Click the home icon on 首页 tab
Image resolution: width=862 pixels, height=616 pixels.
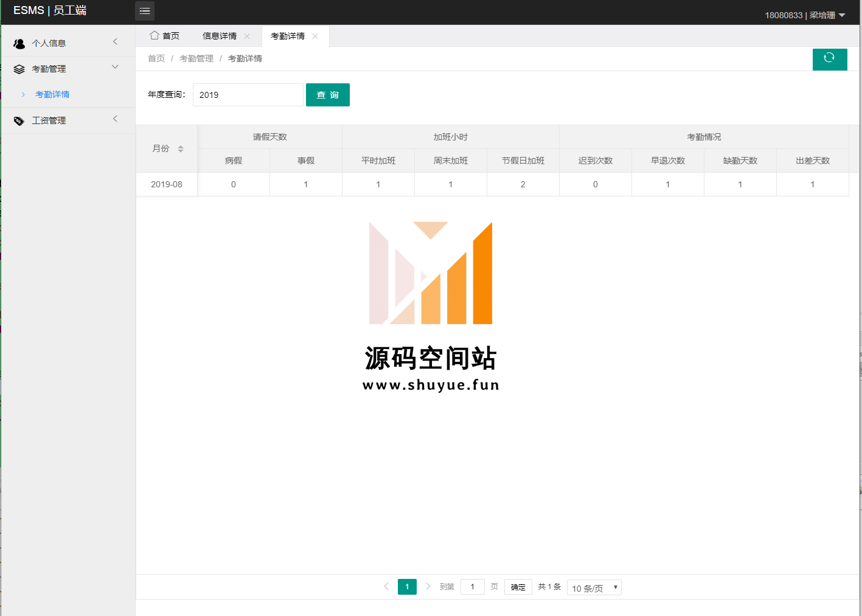[155, 35]
